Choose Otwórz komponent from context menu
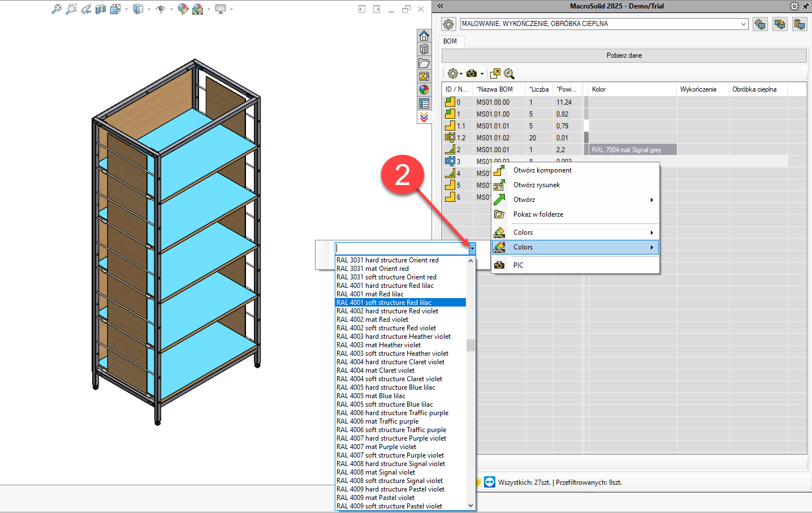 [x=575, y=170]
